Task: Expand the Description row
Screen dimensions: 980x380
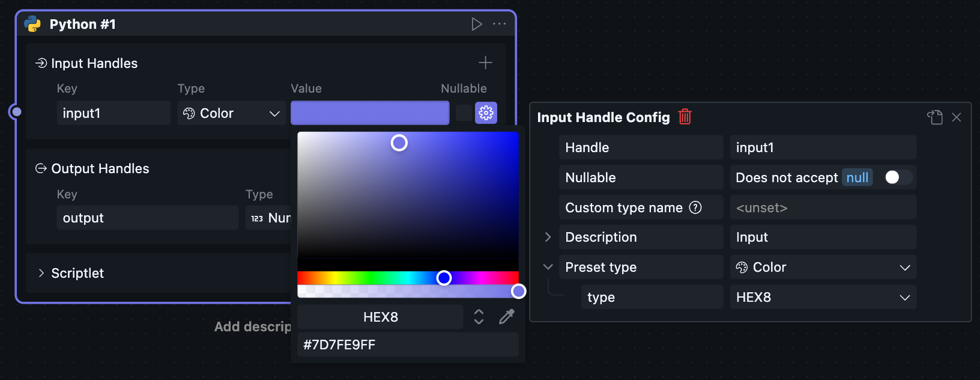Action: tap(548, 237)
